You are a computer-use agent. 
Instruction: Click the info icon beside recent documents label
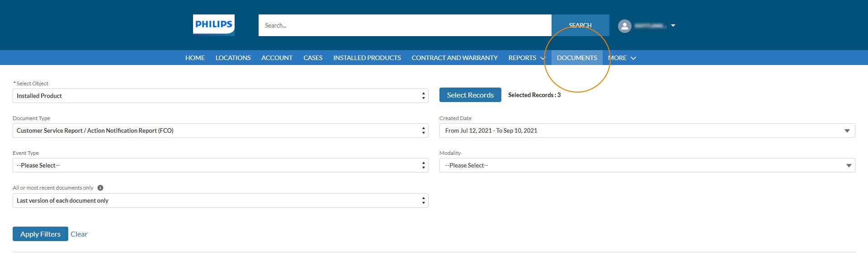100,188
